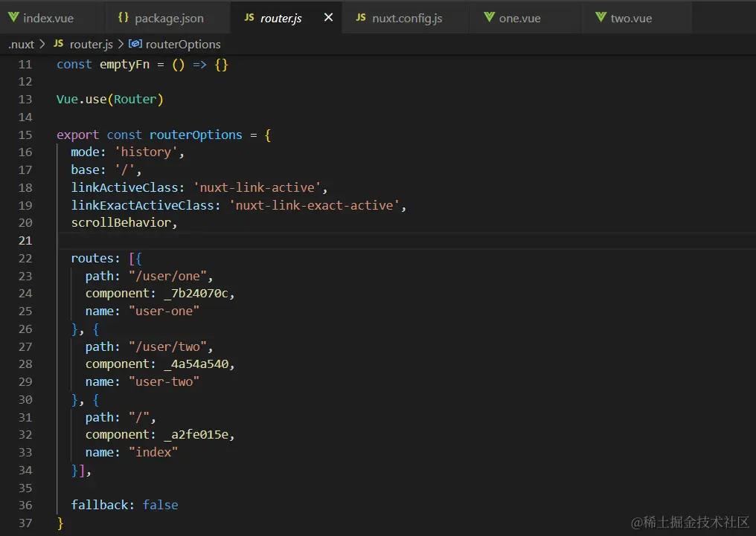756x536 pixels.
Task: Click the "/user/one" path string
Action: tap(167, 277)
